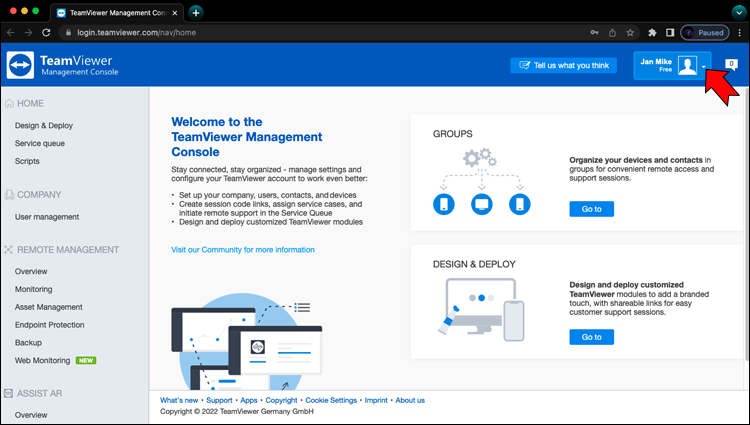Viewport: 750px width, 425px height.
Task: Click the Cookie Settings footer link
Action: 331,400
